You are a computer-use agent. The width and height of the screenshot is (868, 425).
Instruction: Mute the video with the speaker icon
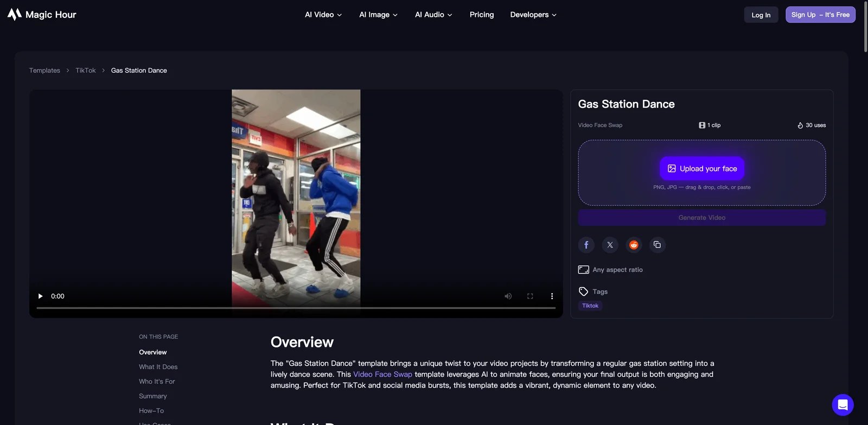tap(508, 296)
